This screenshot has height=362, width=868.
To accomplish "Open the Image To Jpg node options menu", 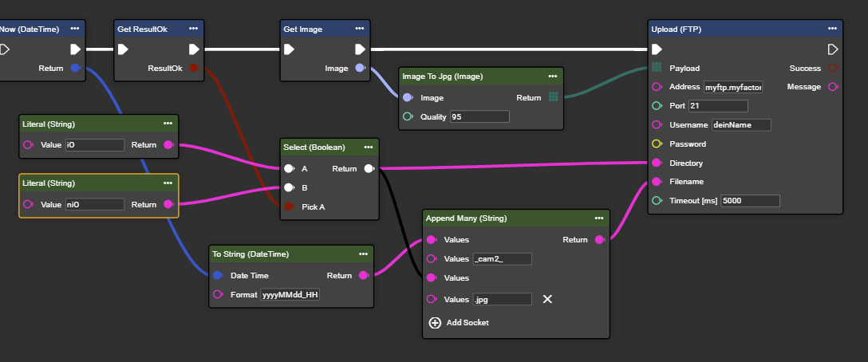I will 552,77.
